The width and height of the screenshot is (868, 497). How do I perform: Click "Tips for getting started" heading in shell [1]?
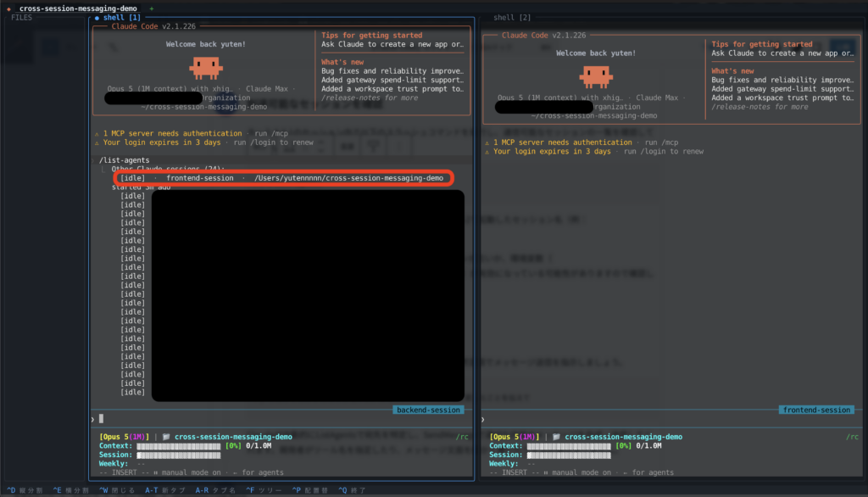pyautogui.click(x=372, y=35)
